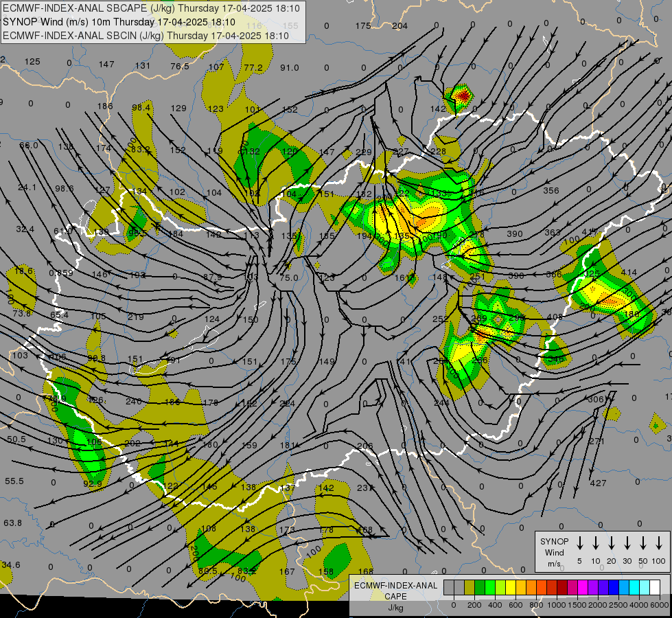The image size is (672, 618).
Task: Click the map value 271
Action: click(596, 441)
